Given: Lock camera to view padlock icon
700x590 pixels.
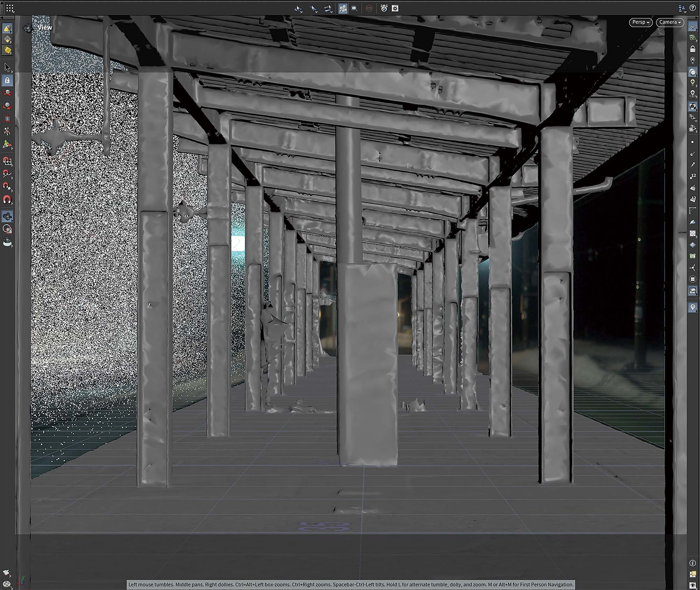Looking at the screenshot, I should click(693, 49).
